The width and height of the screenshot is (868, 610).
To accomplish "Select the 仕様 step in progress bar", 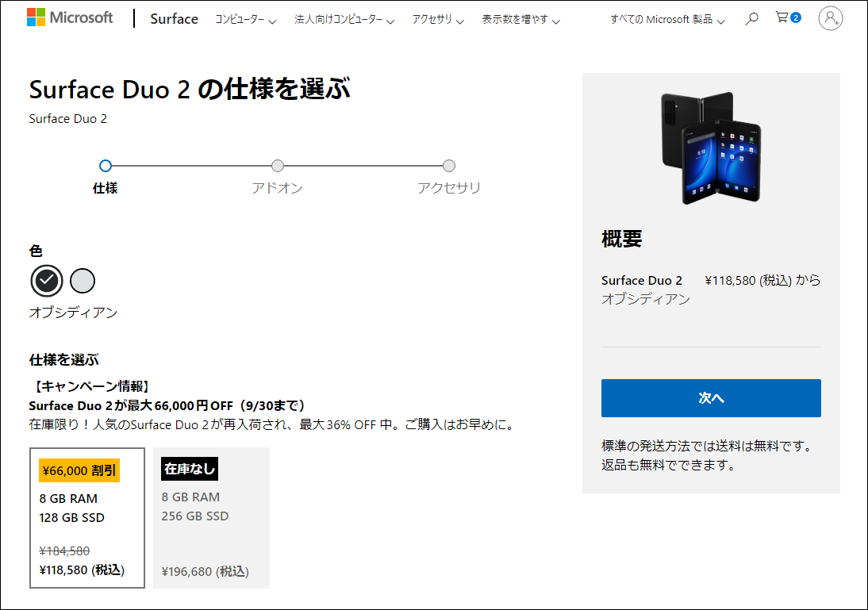I will pyautogui.click(x=106, y=176).
